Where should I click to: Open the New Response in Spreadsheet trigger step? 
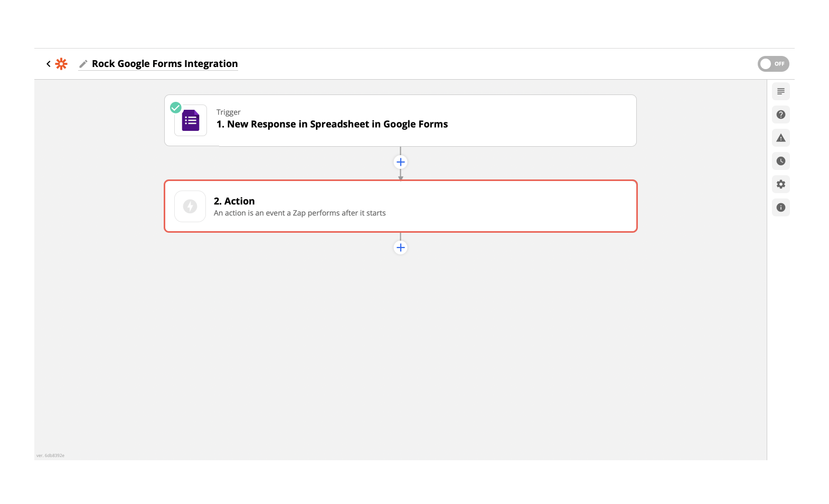pos(332,125)
